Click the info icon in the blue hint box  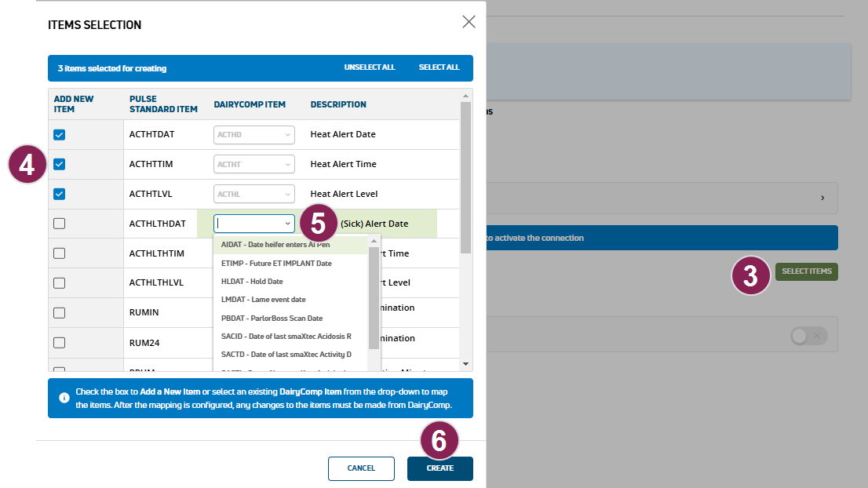tap(64, 398)
